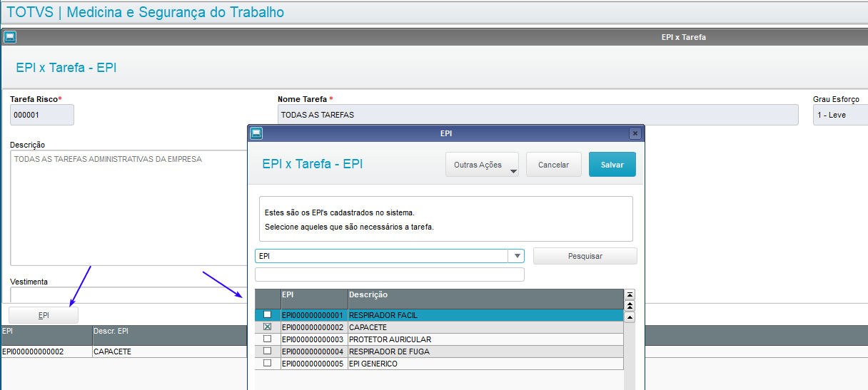Click the Salvar button
Viewport: 868px width, 390px height.
click(612, 165)
